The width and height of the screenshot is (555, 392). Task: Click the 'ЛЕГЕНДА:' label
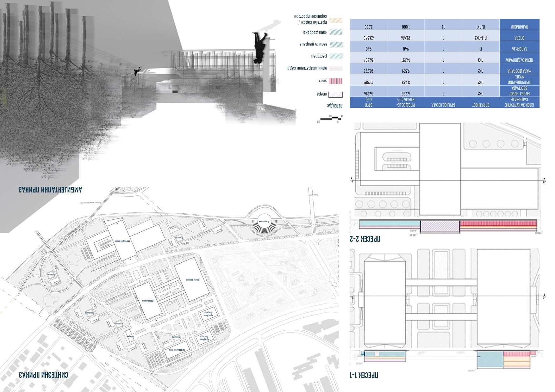pos(335,105)
